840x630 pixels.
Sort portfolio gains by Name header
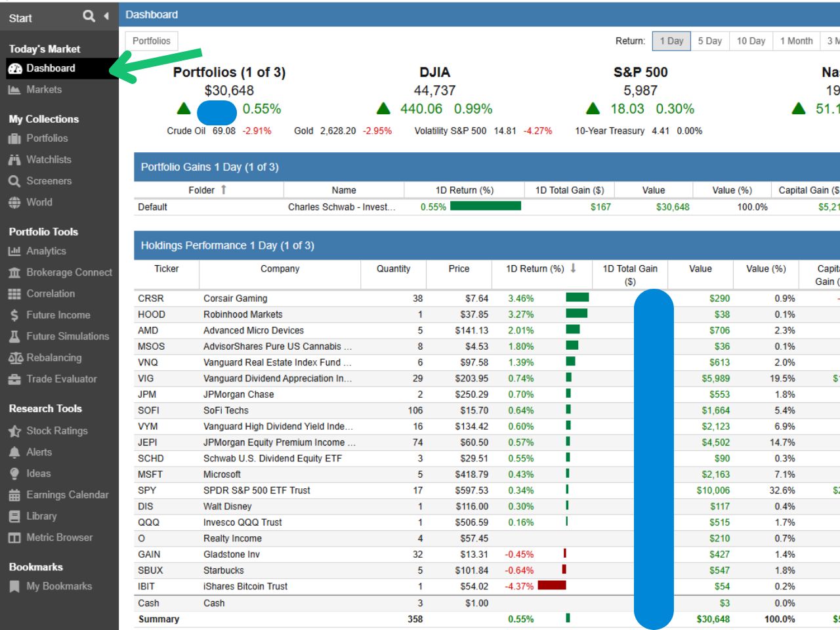coord(344,190)
